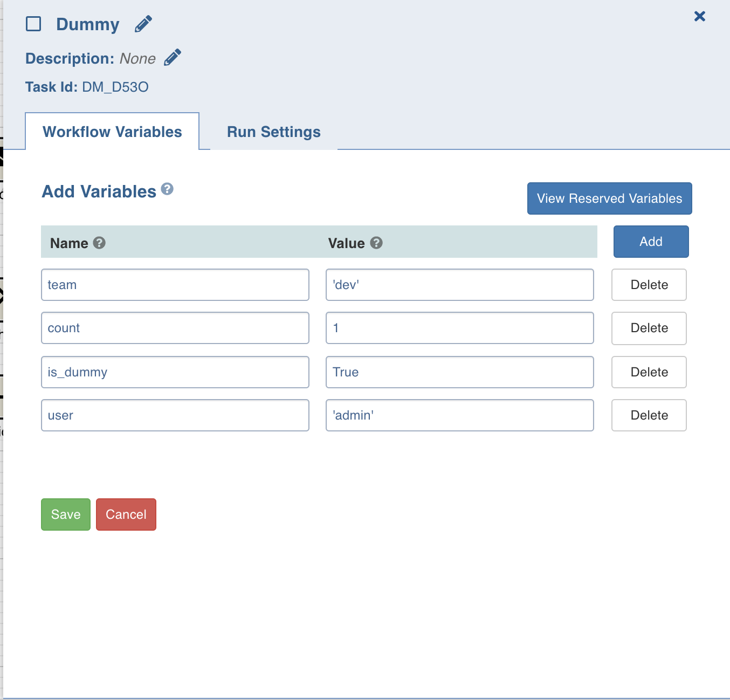This screenshot has height=700, width=730.
Task: Delete the is_dummy variable row
Action: 649,372
